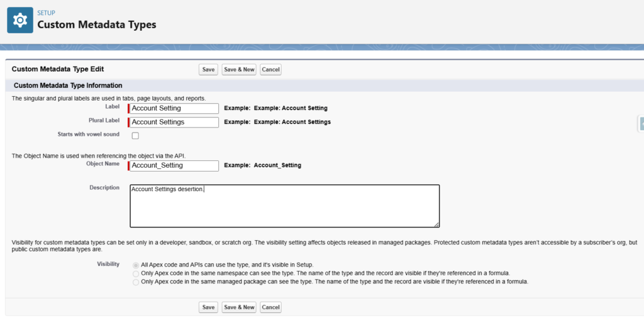Click the Object Name input field
Image resolution: width=644 pixels, height=318 pixels.
(x=174, y=165)
